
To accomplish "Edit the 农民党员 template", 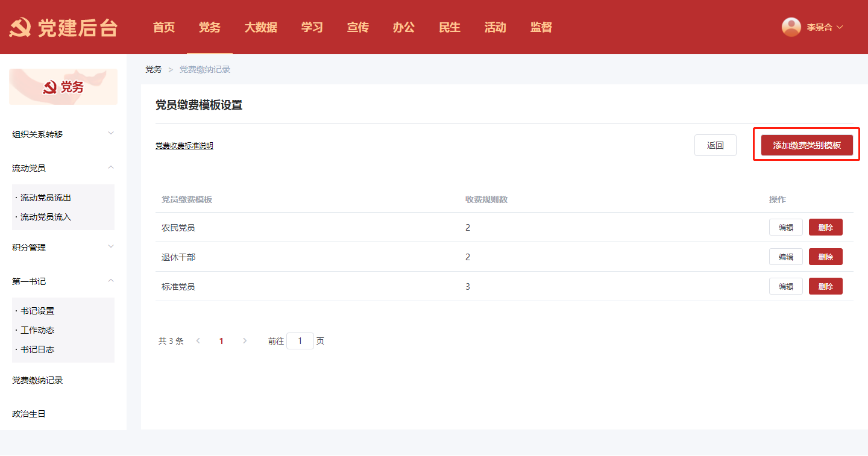I will [785, 227].
